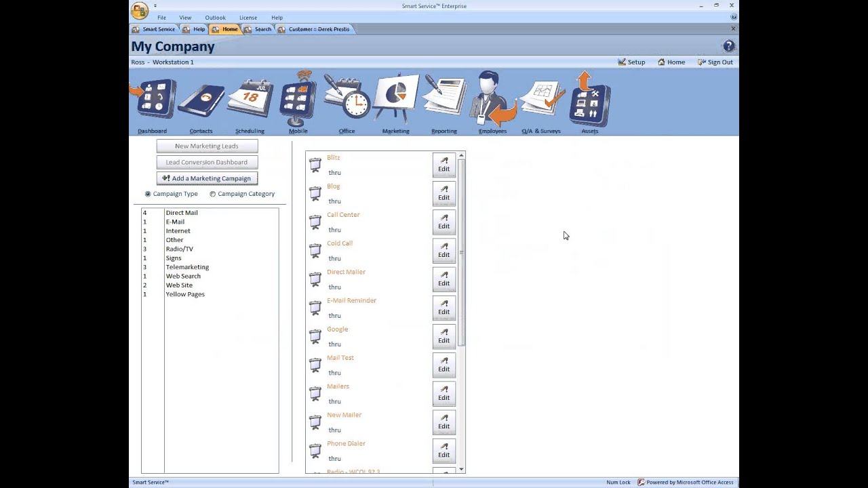The height and width of the screenshot is (488, 868).
Task: Select the Direct Mail campaign type
Action: (x=210, y=213)
